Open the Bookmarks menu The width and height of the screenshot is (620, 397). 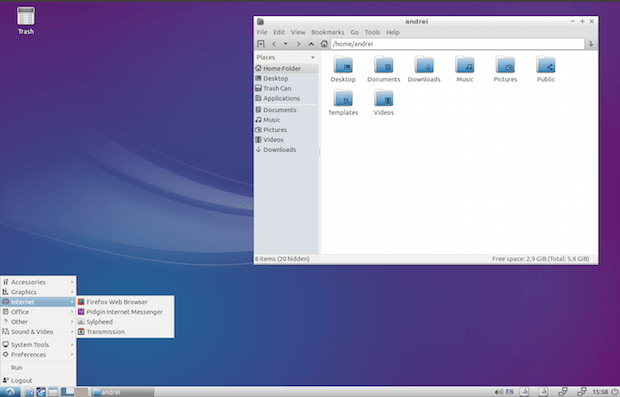[327, 32]
